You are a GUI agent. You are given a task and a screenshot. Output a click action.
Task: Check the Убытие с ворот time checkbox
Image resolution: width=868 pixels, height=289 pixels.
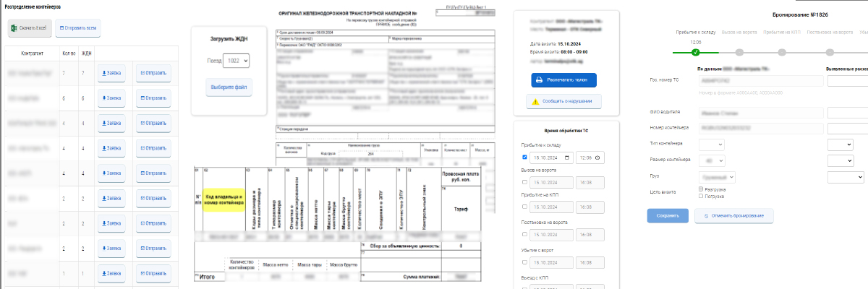coord(524,262)
